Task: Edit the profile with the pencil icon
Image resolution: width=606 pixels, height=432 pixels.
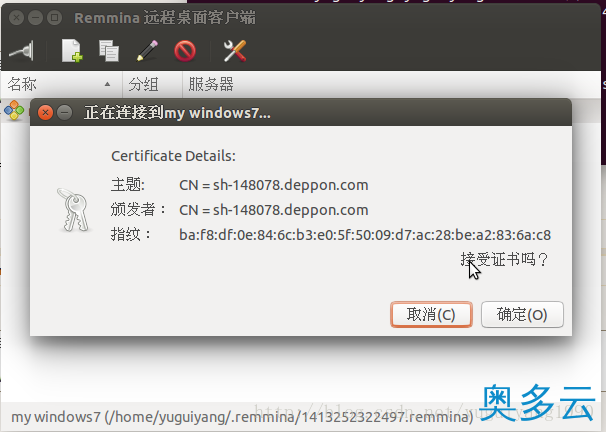Action: pos(147,51)
